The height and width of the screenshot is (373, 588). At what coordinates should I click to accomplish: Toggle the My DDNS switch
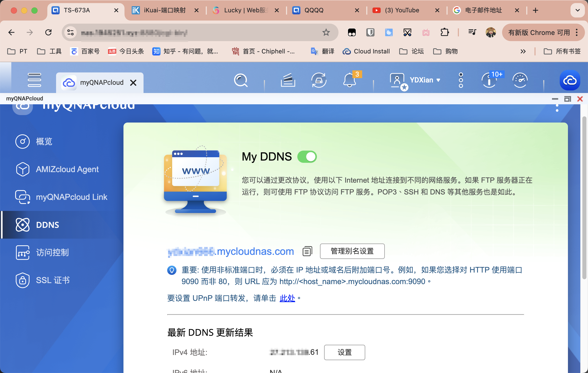pos(307,157)
